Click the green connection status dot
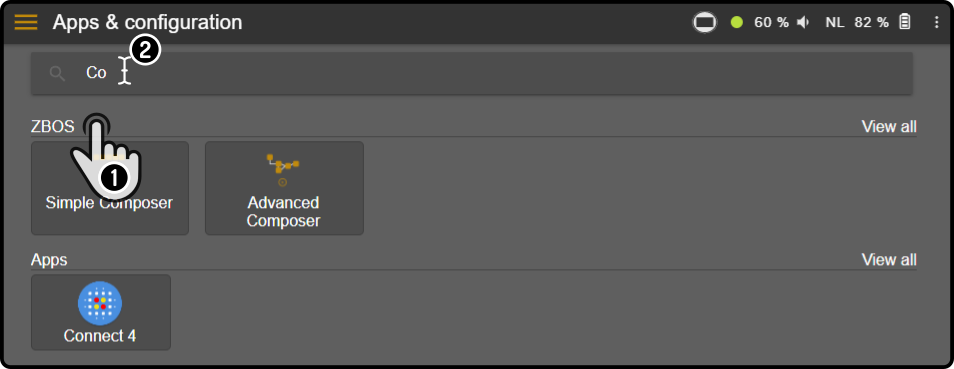 click(737, 23)
